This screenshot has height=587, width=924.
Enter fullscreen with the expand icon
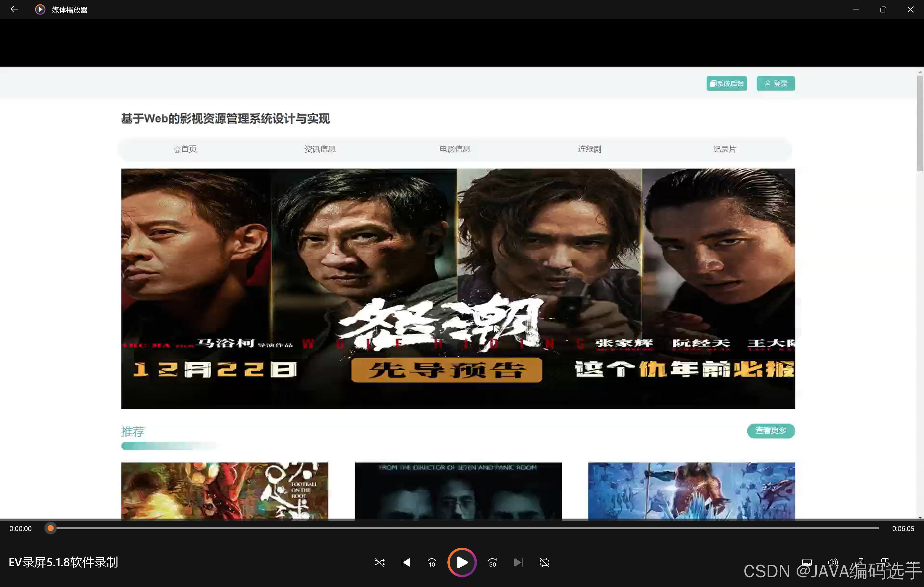coord(859,562)
